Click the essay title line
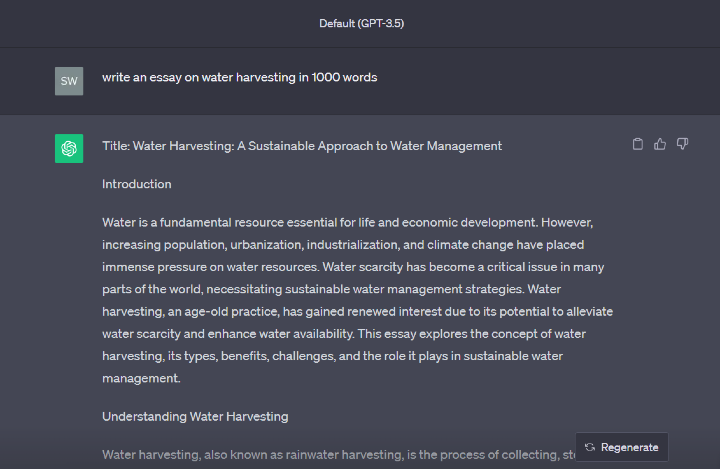Viewport: 720px width, 469px height. click(301, 146)
